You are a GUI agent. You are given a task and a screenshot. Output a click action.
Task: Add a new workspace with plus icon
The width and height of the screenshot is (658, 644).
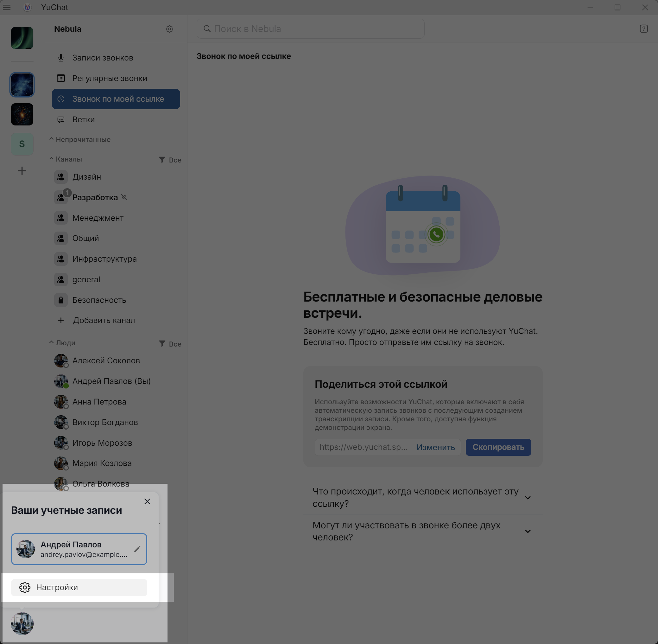tap(22, 171)
